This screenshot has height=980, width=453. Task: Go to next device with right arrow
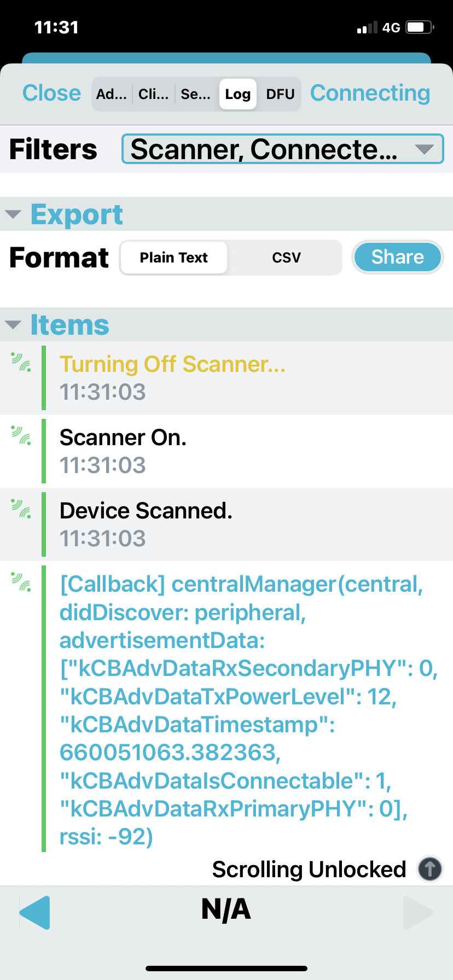tap(418, 912)
